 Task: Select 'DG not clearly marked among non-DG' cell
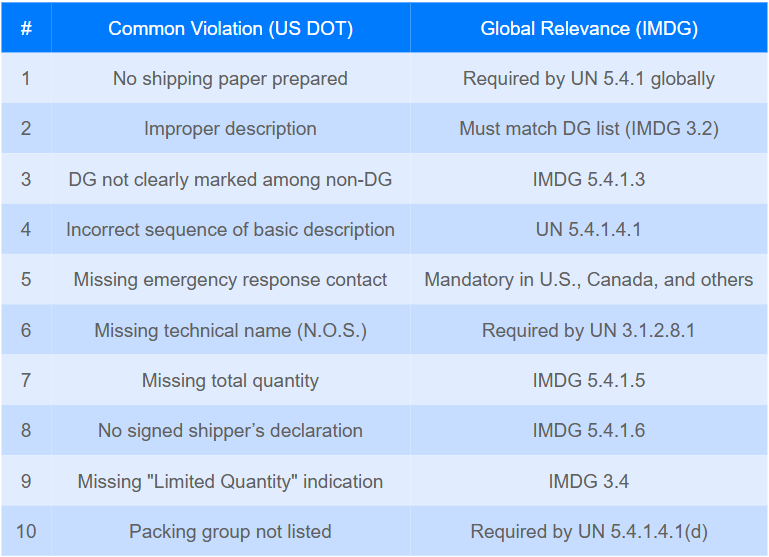[231, 179]
